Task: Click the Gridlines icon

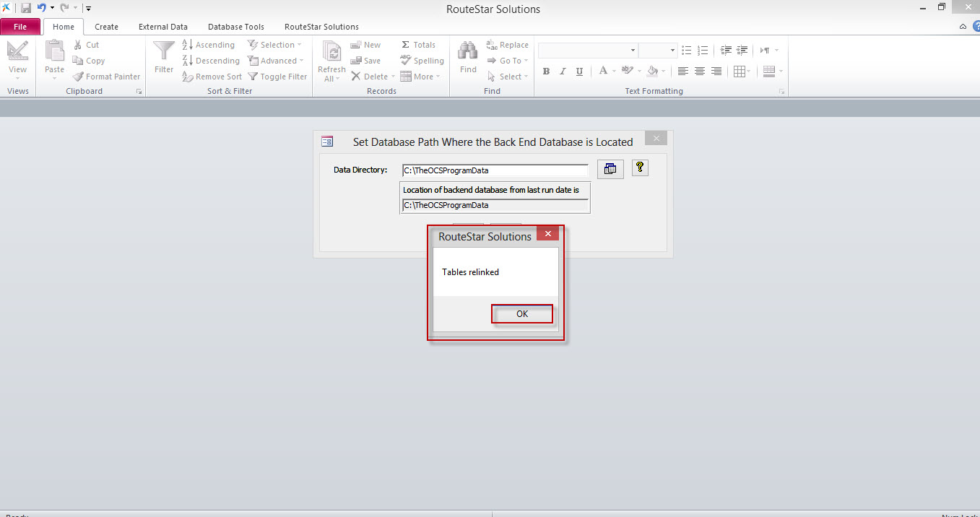Action: tap(739, 71)
